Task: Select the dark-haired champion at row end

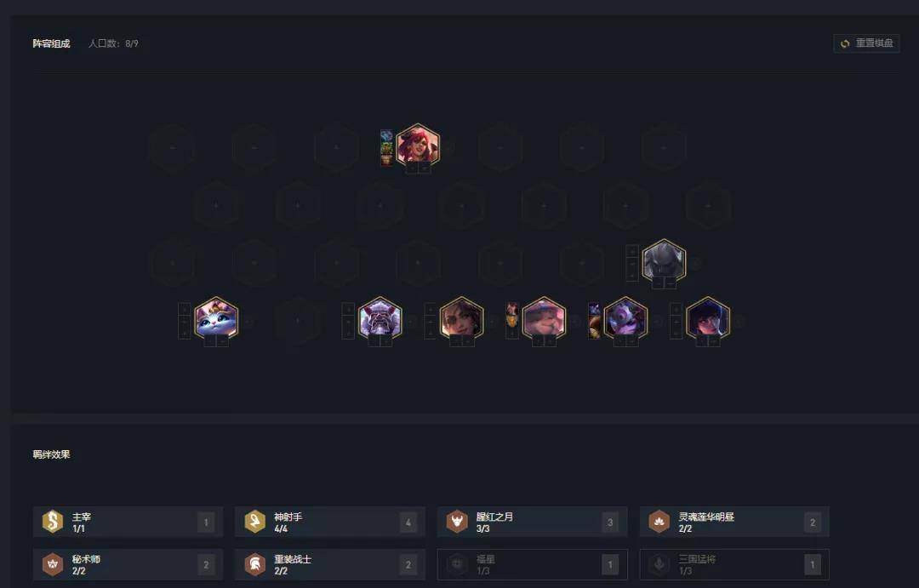Action: 708,318
